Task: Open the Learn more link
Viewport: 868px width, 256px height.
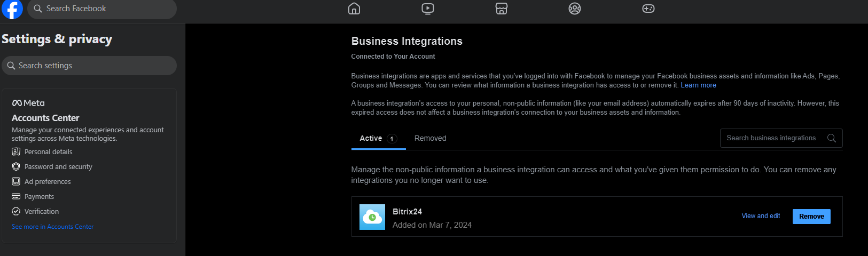Action: [x=698, y=85]
